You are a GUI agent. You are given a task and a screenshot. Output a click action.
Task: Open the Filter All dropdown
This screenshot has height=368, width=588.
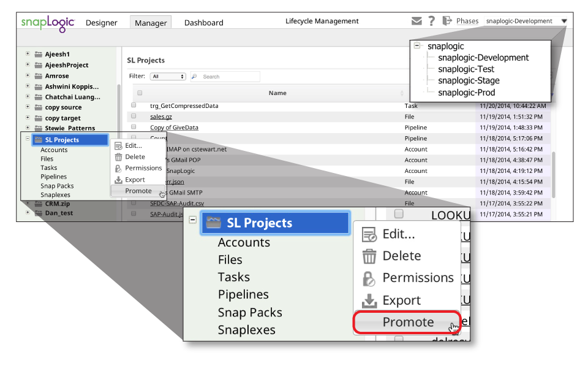[168, 77]
